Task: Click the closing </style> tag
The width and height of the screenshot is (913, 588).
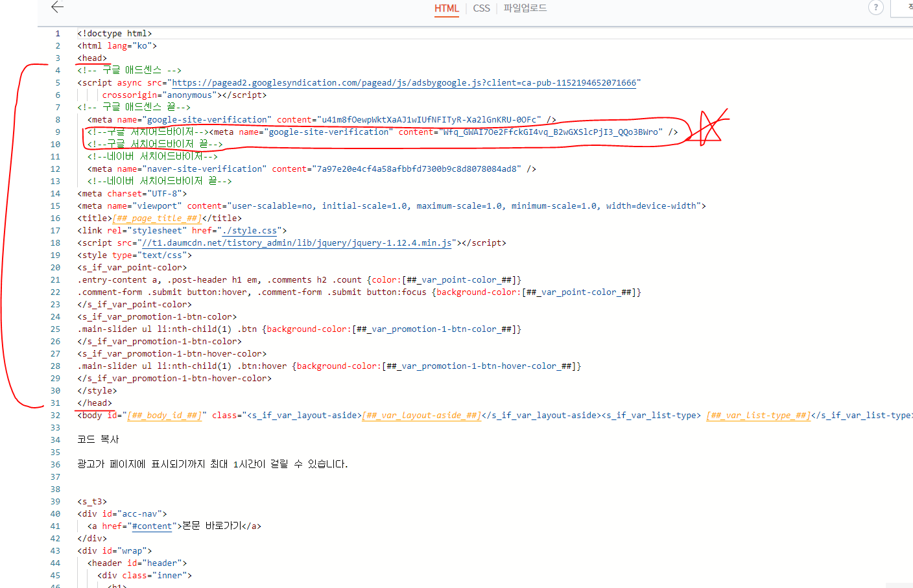Action: (x=97, y=391)
